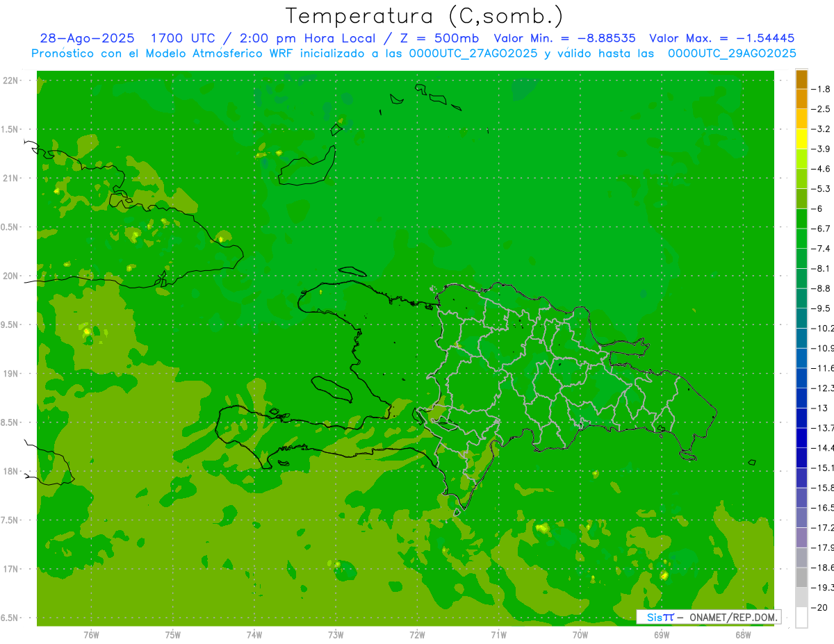834x644 pixels.
Task: Click the "-15.8" color bar value
Action: coord(822,488)
